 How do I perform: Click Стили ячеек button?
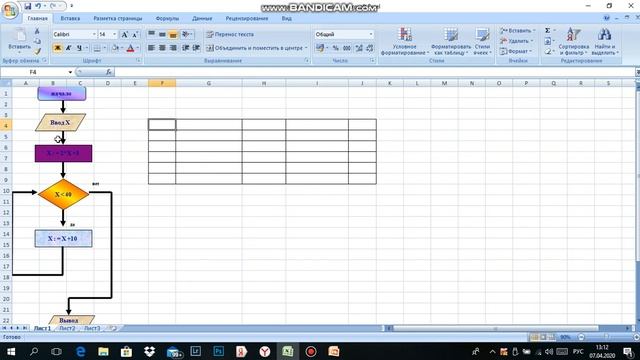(482, 41)
